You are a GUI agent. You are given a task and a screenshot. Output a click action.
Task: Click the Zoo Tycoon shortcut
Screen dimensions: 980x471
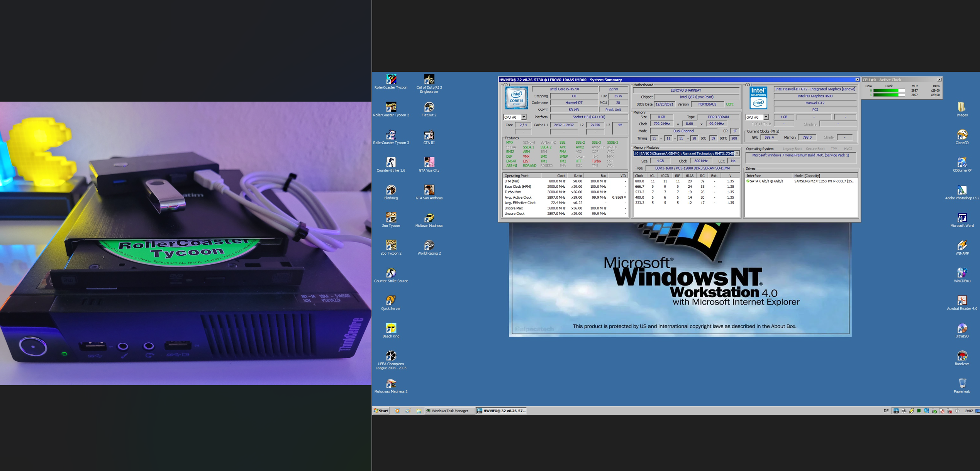391,220
